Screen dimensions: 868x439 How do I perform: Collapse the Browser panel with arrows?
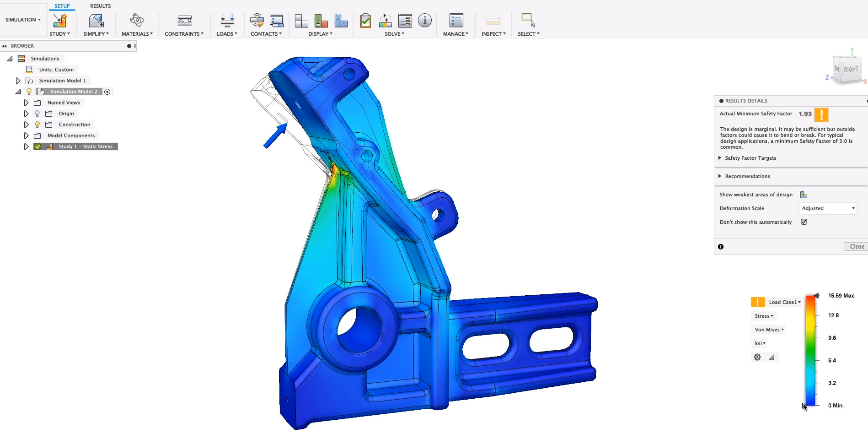pyautogui.click(x=4, y=46)
